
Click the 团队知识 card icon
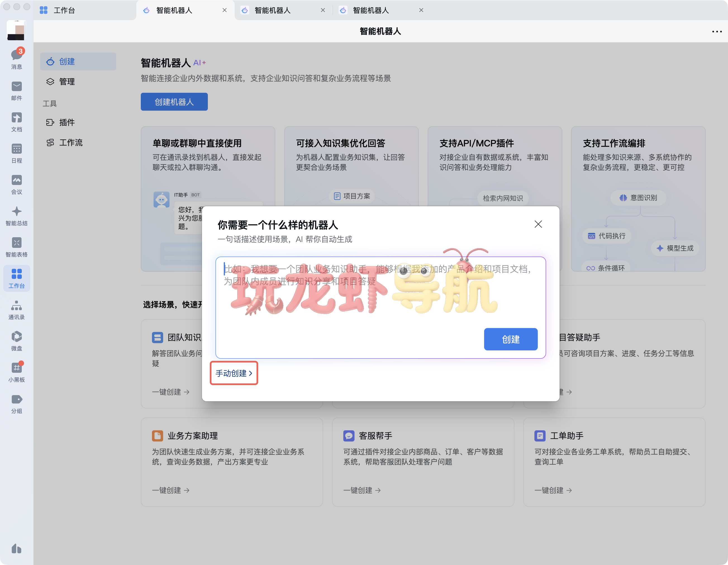(158, 337)
